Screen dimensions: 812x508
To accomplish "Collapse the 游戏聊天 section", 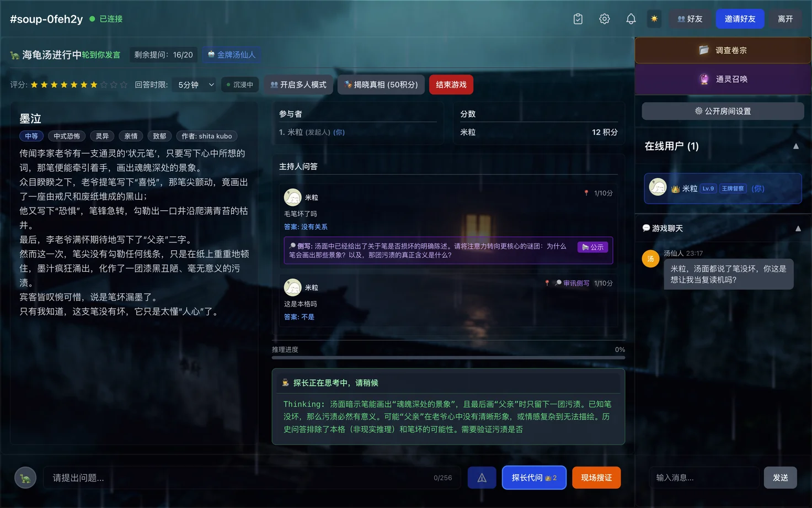I will (798, 229).
